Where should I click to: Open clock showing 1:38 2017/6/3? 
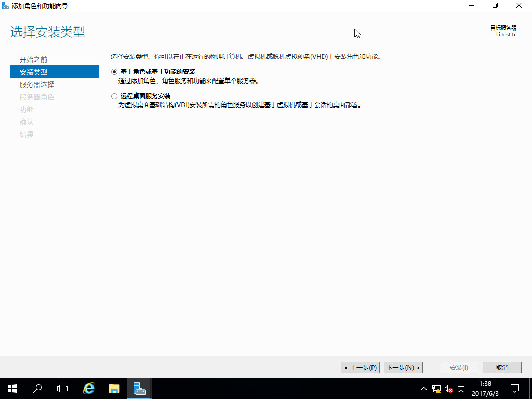[x=485, y=389]
